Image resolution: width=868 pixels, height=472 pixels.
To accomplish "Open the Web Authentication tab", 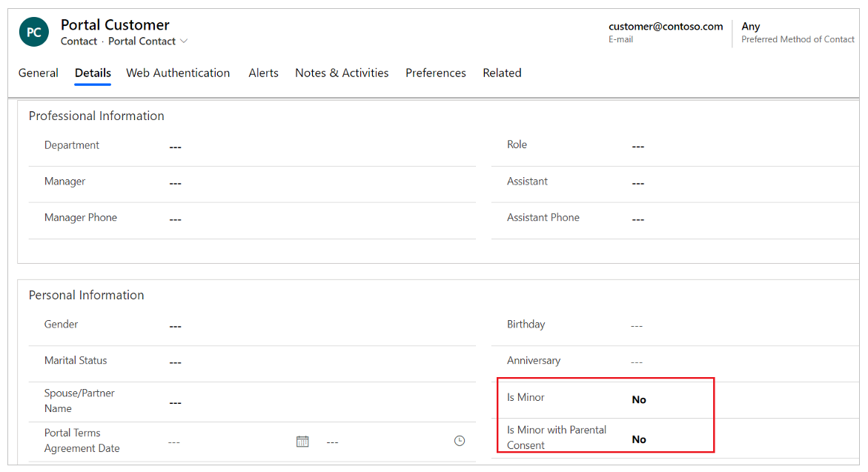I will (178, 73).
